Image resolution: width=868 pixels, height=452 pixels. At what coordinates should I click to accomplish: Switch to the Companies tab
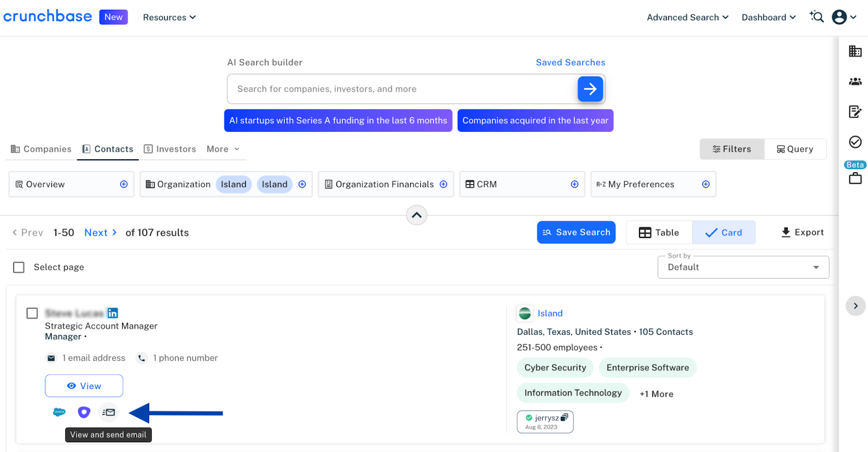pyautogui.click(x=41, y=149)
